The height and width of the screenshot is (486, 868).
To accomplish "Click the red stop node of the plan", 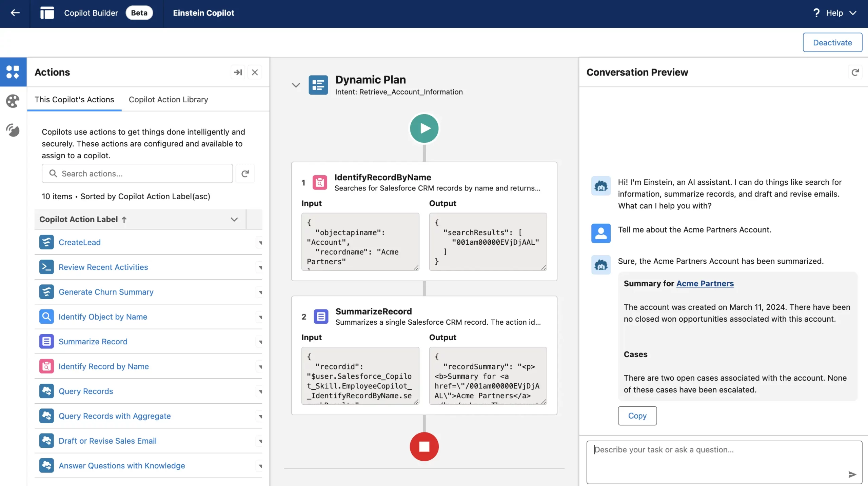I will pos(424,446).
